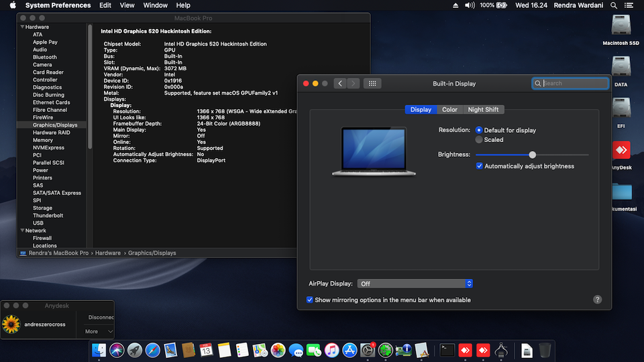
Task: Toggle Show mirroring options checkbox
Action: 310,300
